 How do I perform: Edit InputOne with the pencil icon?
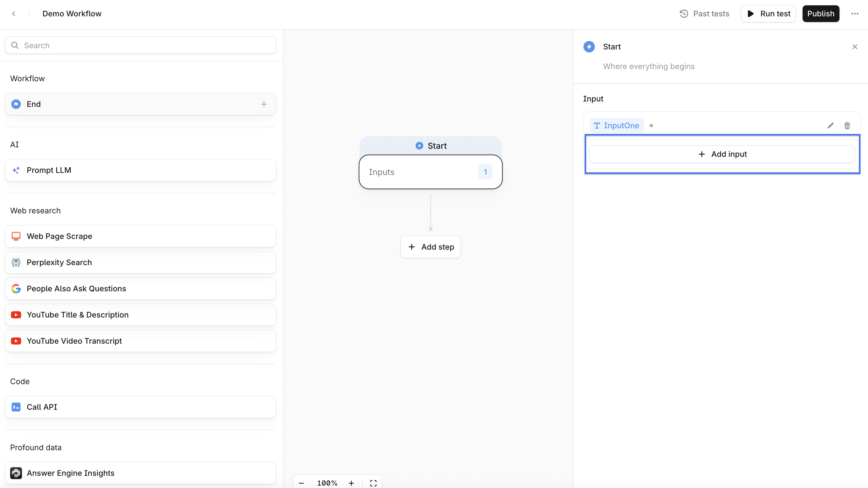point(830,126)
